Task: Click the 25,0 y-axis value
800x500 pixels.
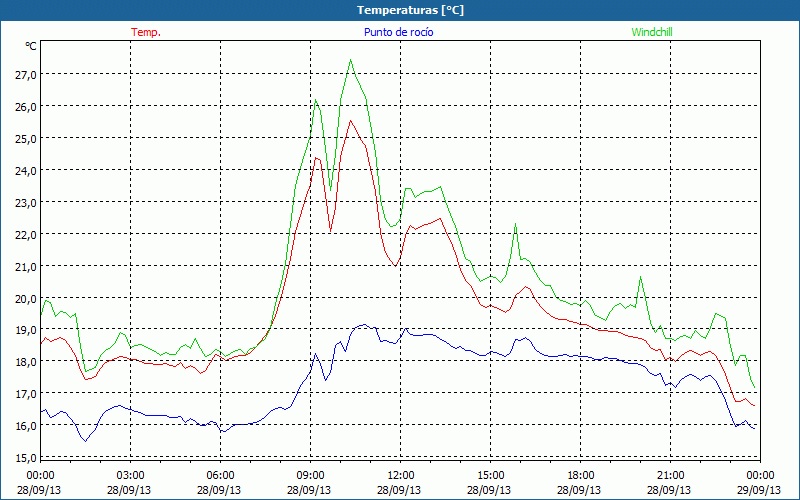Action: coord(25,139)
